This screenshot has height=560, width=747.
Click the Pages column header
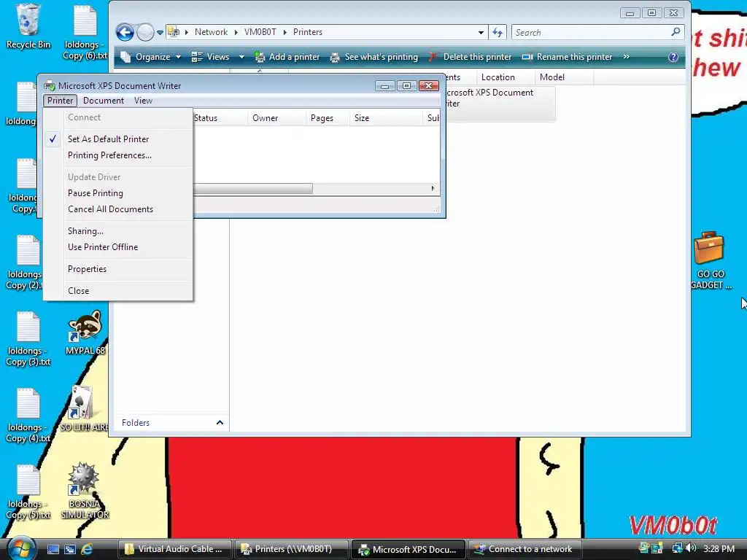[x=328, y=118]
